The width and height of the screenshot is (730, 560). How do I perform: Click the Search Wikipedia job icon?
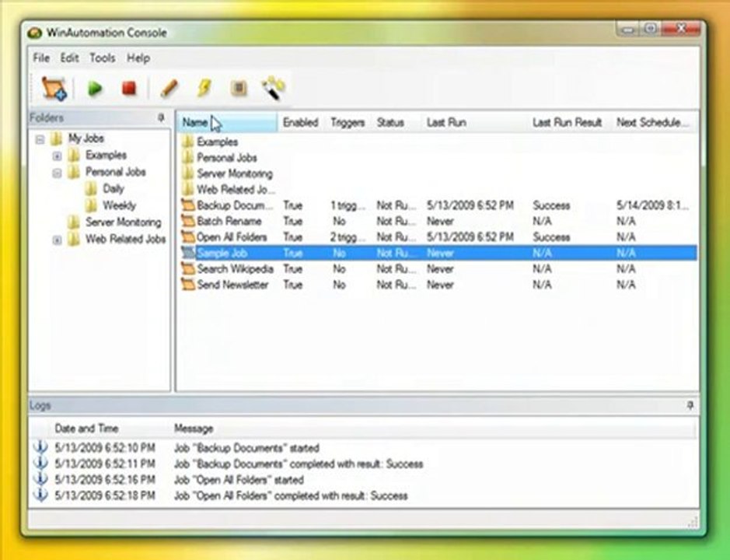(x=188, y=269)
